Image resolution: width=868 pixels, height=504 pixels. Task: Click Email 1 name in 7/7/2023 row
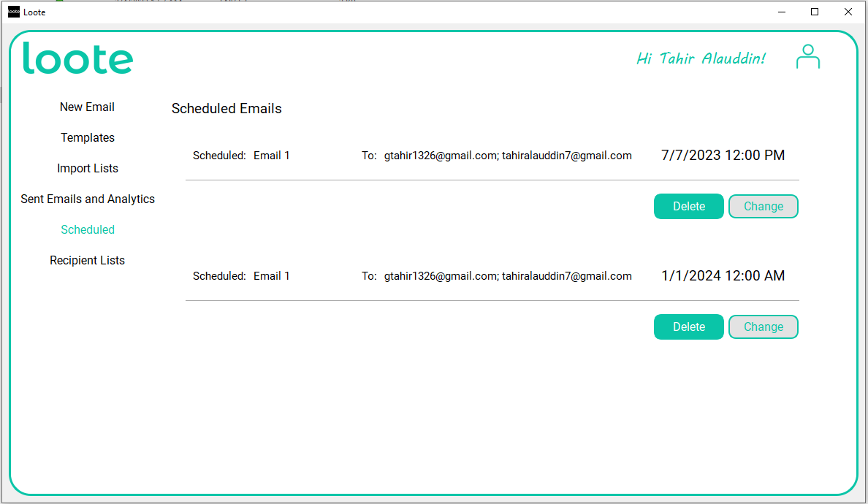pos(271,156)
